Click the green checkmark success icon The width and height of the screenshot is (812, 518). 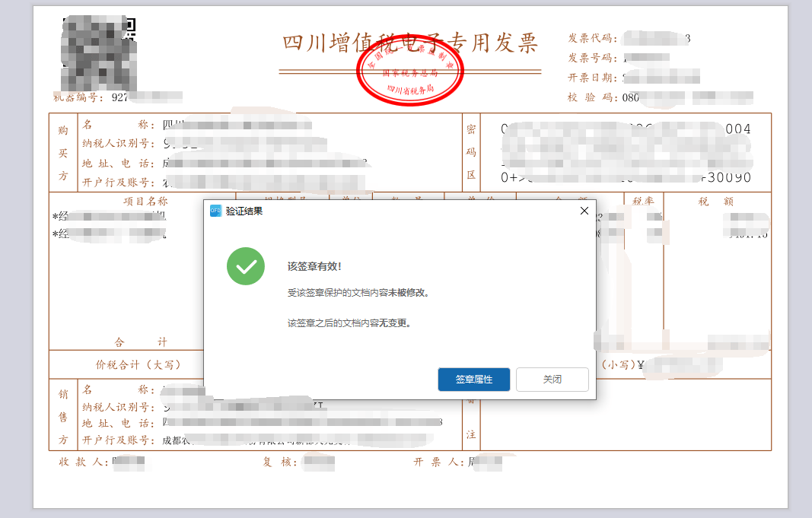[x=246, y=266]
